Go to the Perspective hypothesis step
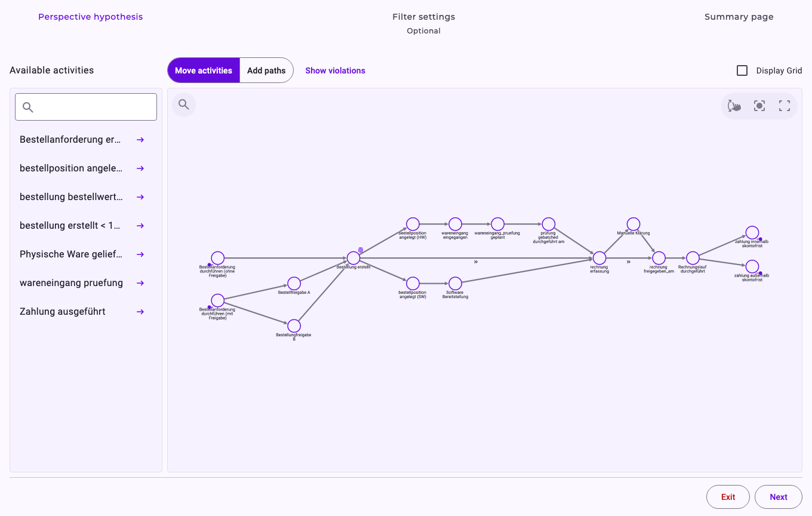Image resolution: width=812 pixels, height=516 pixels. click(x=91, y=17)
